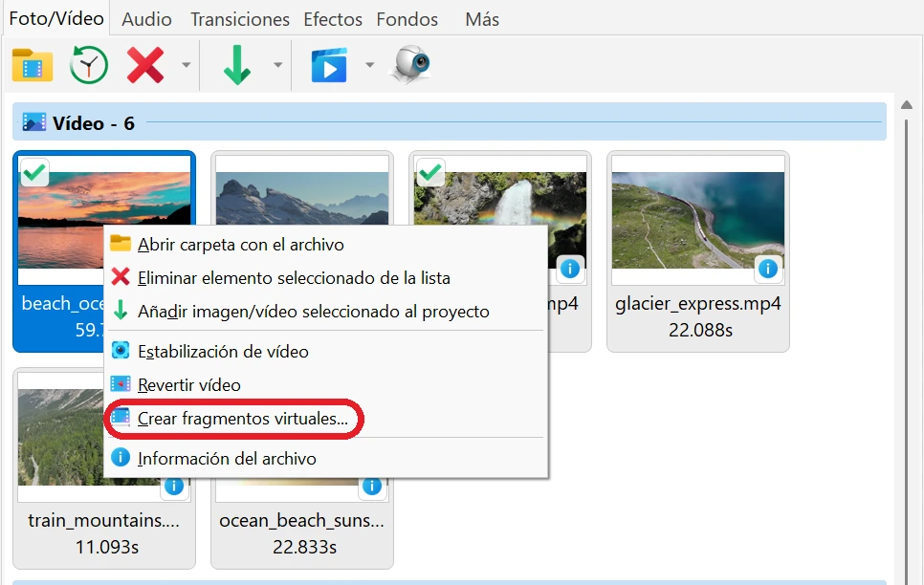This screenshot has height=585, width=924.
Task: Select the snowy mountain video thumbnail
Action: tap(301, 191)
